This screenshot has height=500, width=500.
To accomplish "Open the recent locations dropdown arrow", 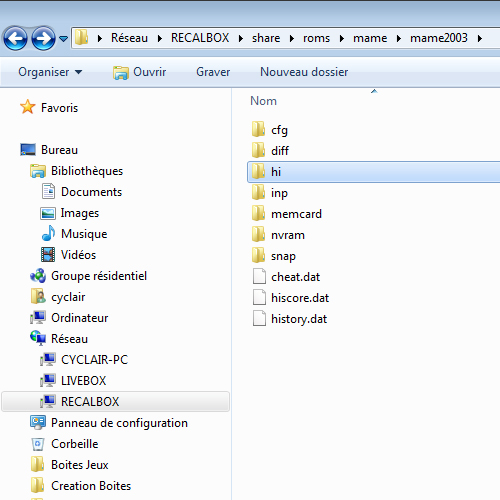I will (63, 39).
